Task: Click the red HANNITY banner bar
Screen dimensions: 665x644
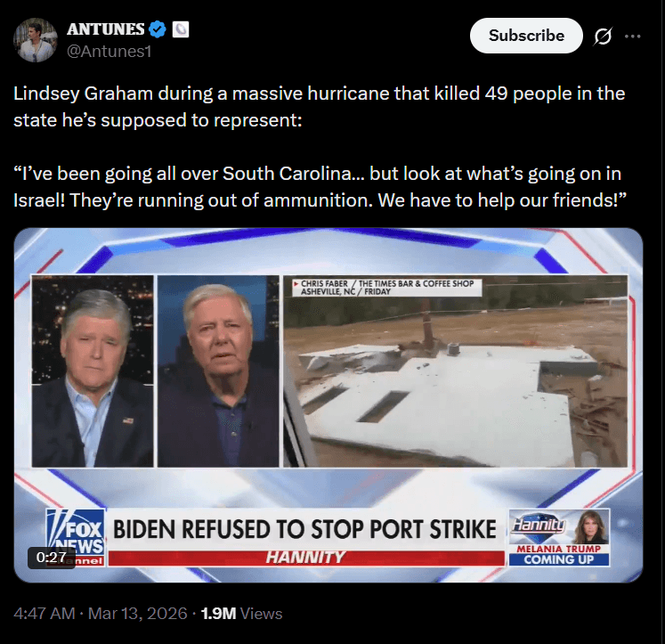Action: pyautogui.click(x=306, y=558)
